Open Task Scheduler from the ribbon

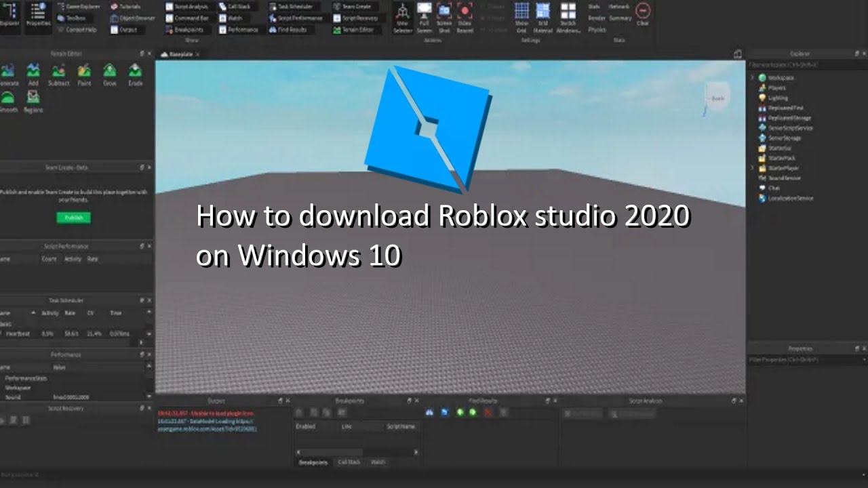pos(291,6)
